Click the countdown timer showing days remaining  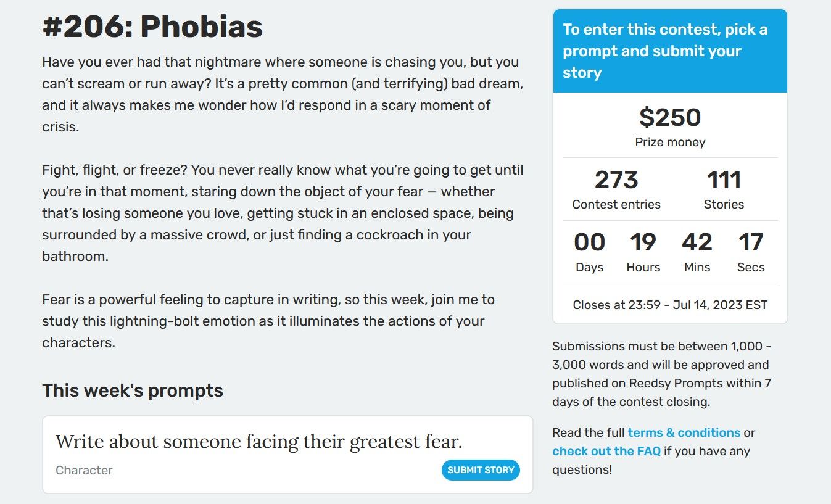pos(589,251)
